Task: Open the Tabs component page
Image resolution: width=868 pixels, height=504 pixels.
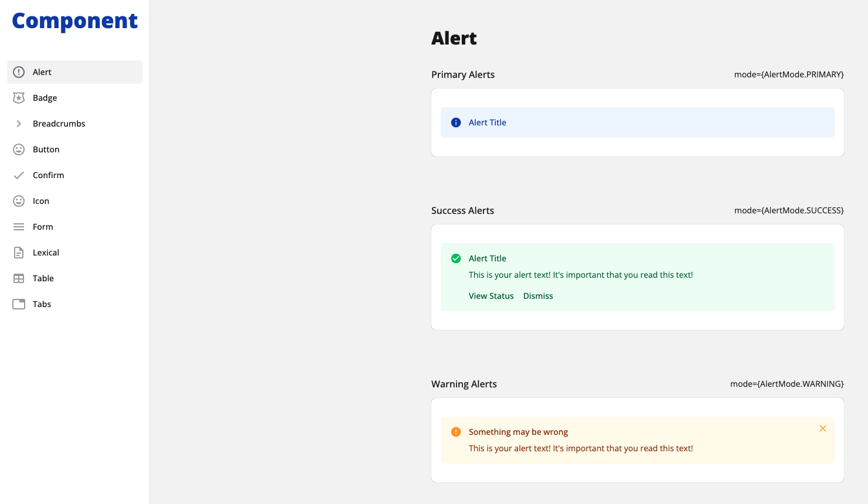Action: click(42, 304)
